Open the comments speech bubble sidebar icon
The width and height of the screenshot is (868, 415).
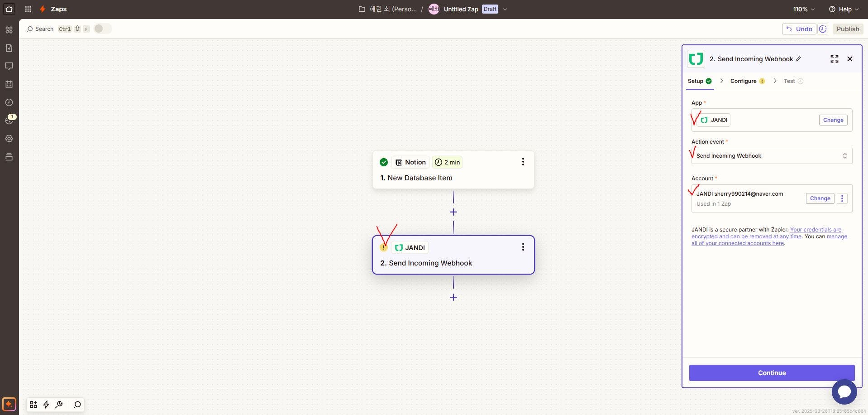[9, 66]
